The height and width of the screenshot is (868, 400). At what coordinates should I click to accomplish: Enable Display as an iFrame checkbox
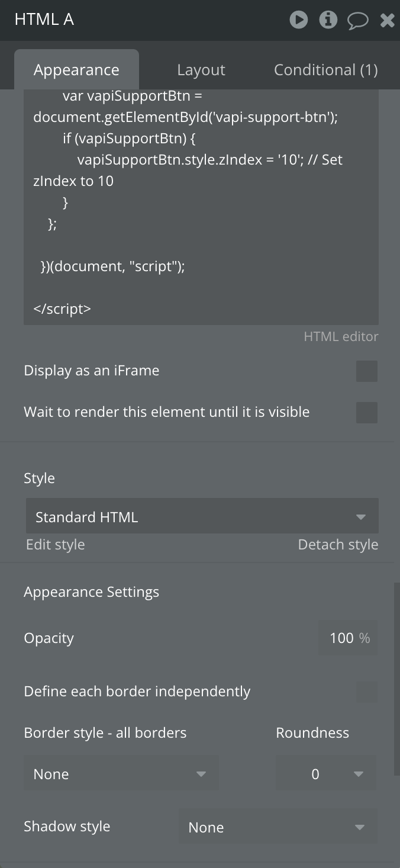[366, 371]
